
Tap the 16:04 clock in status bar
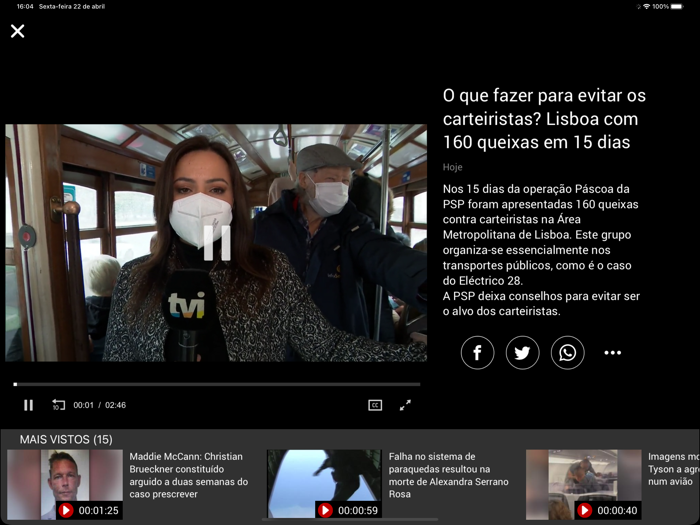point(25,6)
